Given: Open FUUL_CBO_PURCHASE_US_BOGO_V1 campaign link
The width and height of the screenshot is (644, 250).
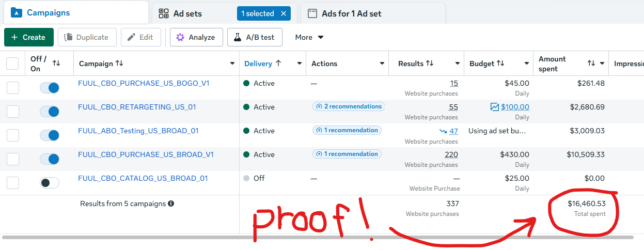Looking at the screenshot, I should pyautogui.click(x=144, y=83).
